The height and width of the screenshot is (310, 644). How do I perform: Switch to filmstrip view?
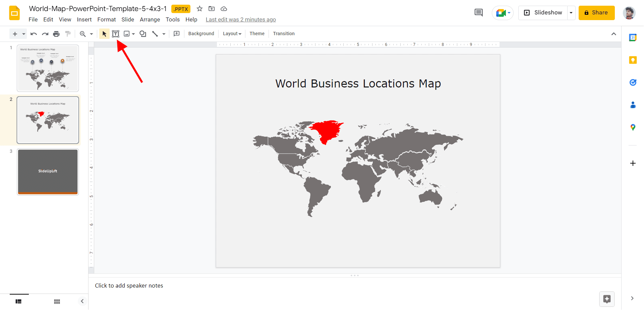[x=18, y=302]
